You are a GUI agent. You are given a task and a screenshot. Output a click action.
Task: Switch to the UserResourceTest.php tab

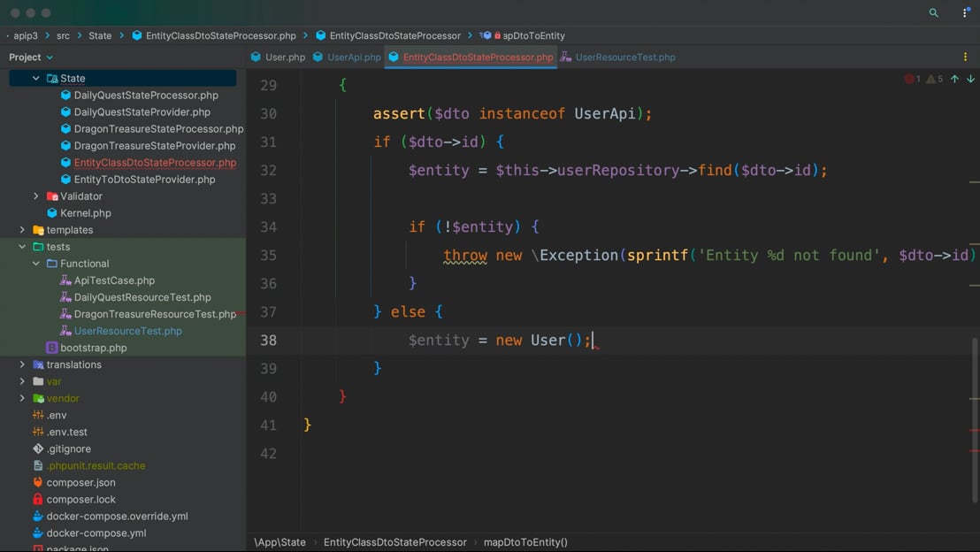point(624,57)
